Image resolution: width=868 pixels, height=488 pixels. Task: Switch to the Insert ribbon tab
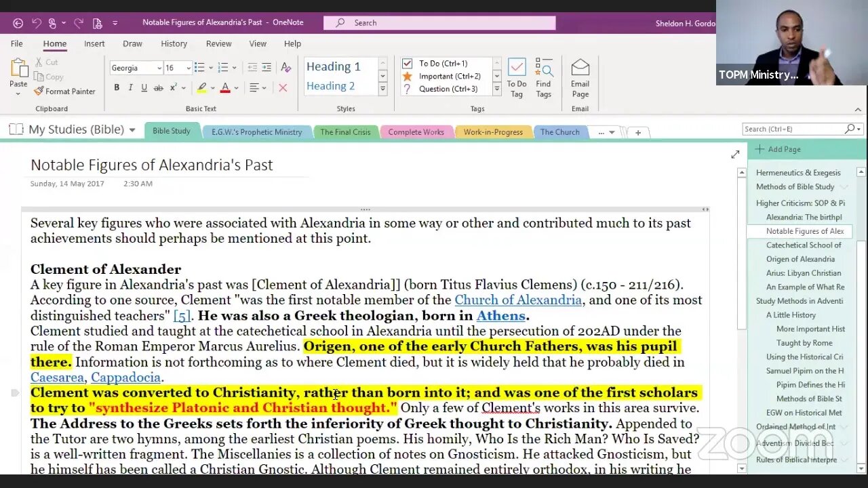pyautogui.click(x=94, y=43)
